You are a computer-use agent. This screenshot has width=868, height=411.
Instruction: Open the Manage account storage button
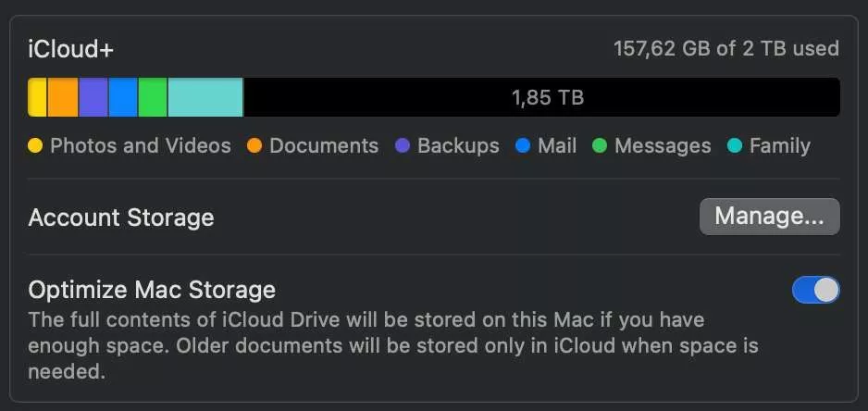(x=769, y=217)
